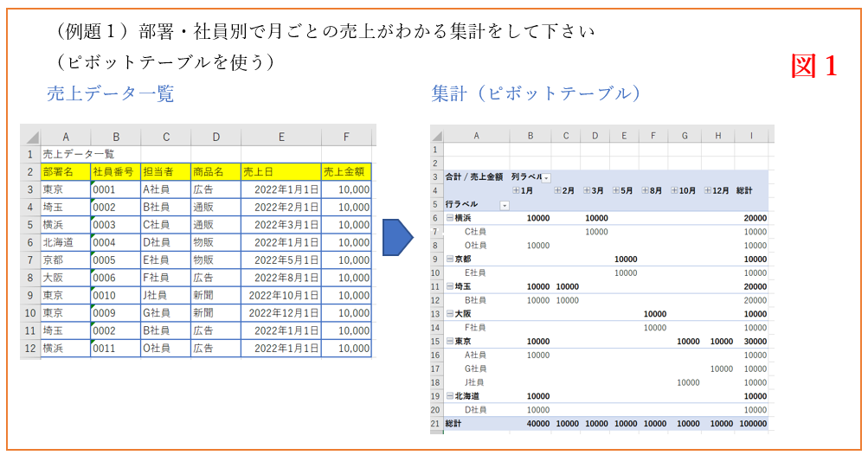Click the yellow 売上金額 header cell
Image resolution: width=868 pixels, height=455 pixels.
pyautogui.click(x=346, y=171)
